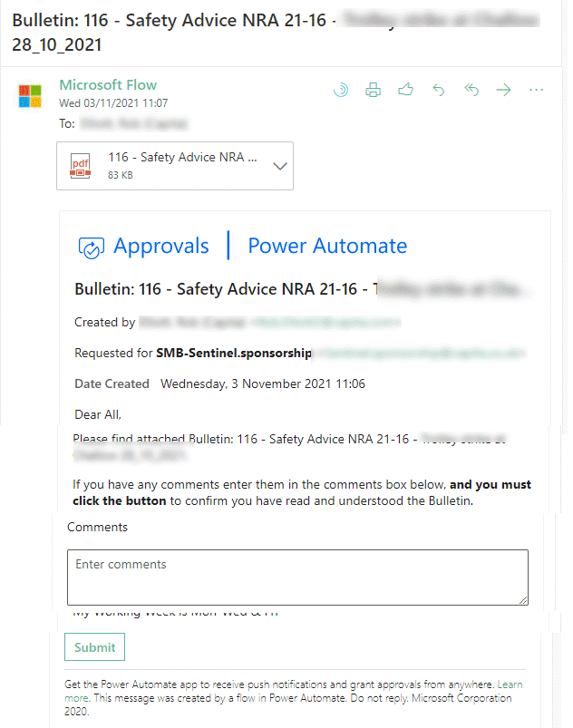Reply all using double-arrow icon
Image resolution: width=573 pixels, height=728 pixels.
(x=471, y=90)
